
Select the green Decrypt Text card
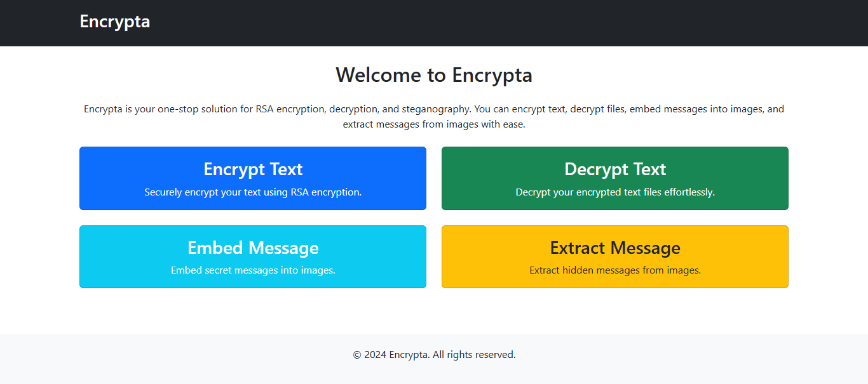[x=614, y=178]
